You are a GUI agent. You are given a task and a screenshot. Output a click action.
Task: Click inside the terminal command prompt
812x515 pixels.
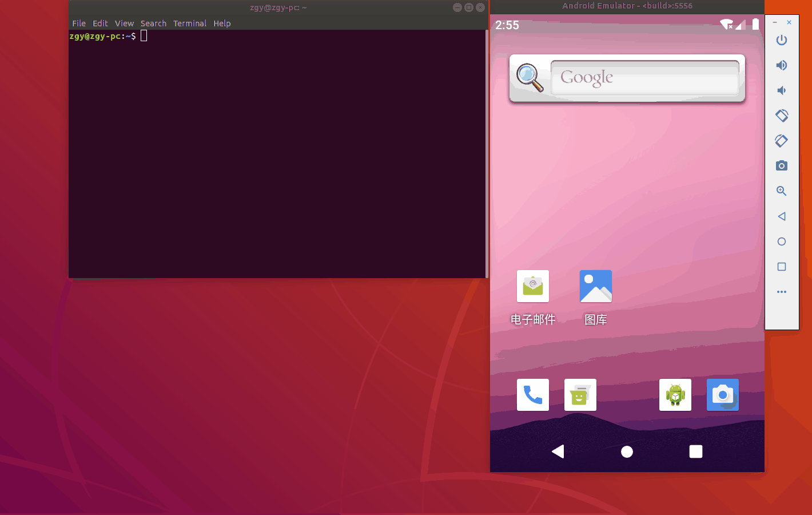pos(144,35)
